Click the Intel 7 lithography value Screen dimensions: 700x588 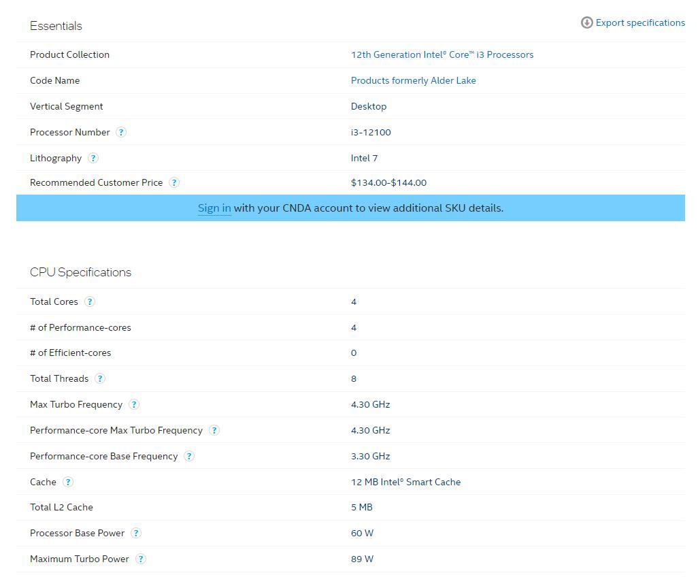pos(365,158)
